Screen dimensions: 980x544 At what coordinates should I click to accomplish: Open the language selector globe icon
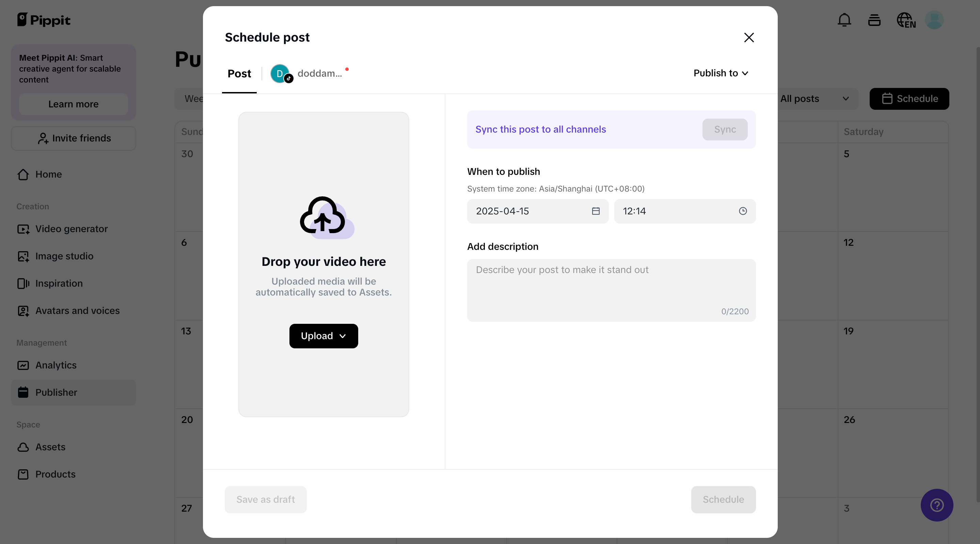(906, 20)
